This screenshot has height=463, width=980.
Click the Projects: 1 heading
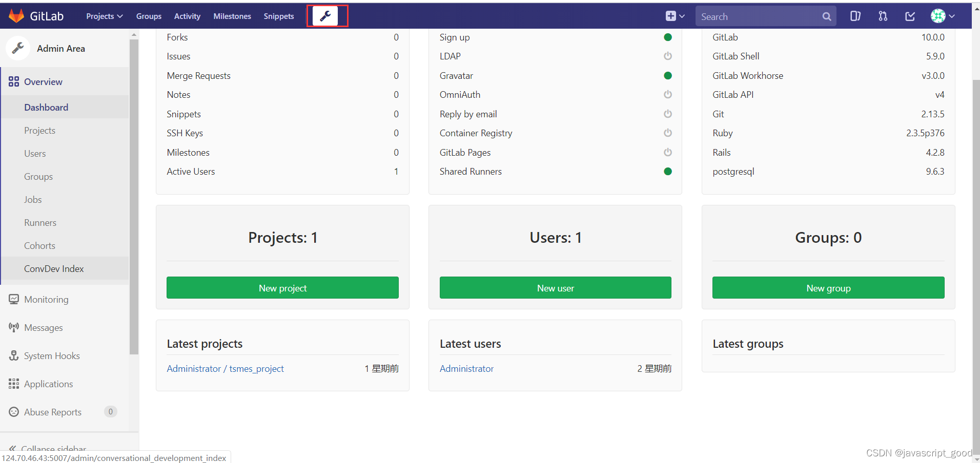coord(282,238)
